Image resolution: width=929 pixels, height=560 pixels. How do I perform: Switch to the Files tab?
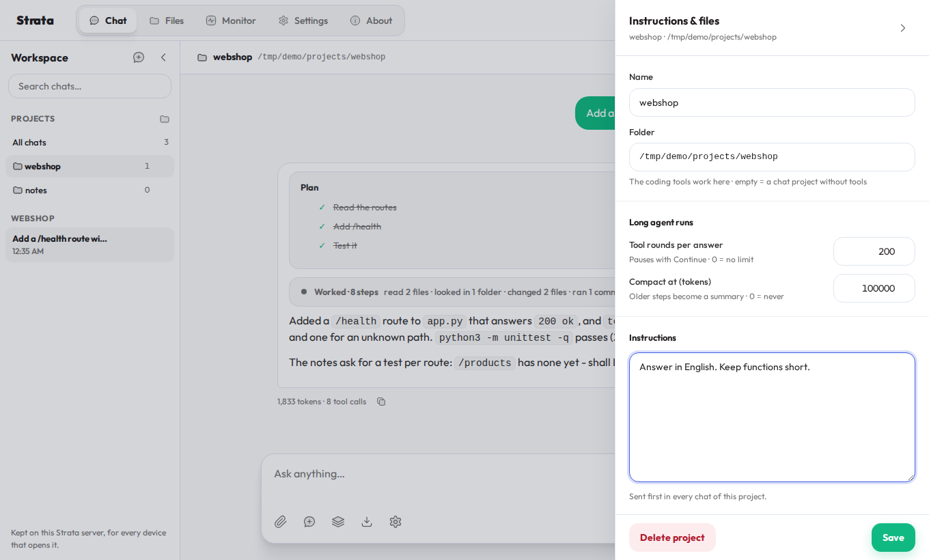click(167, 20)
